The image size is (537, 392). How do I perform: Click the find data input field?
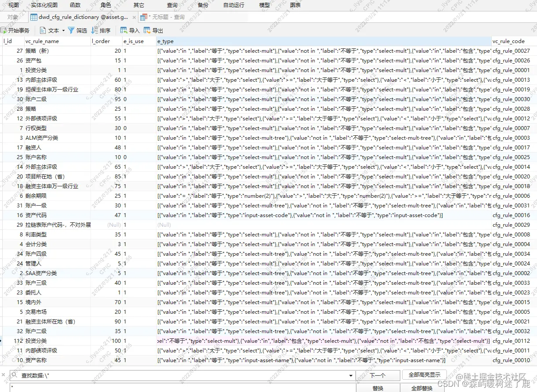[182, 375]
